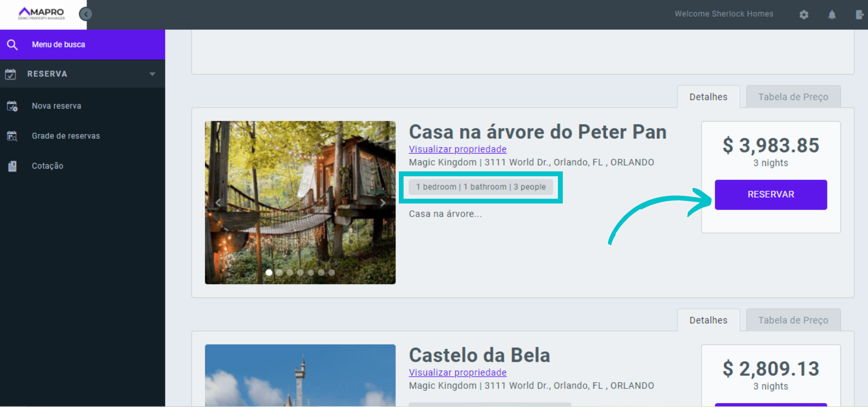
Task: Click the search magnifier icon
Action: (12, 45)
